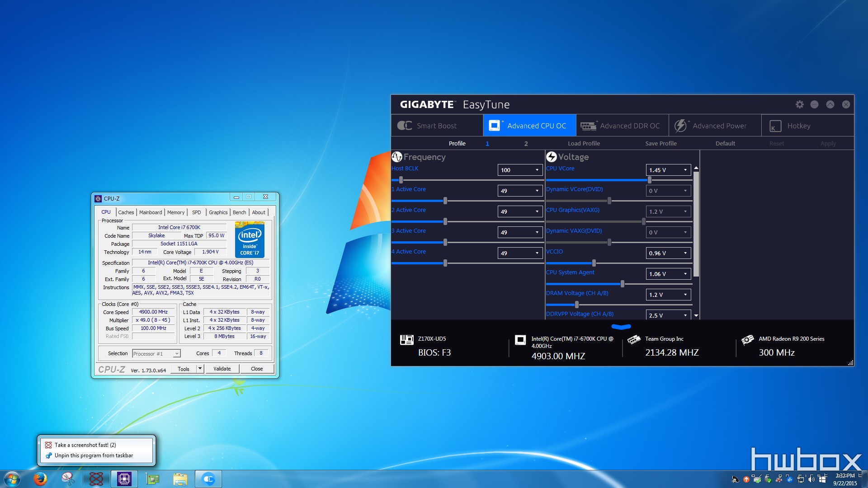Click the Default button in EasyTune
Screen dimensions: 868x488
click(725, 143)
